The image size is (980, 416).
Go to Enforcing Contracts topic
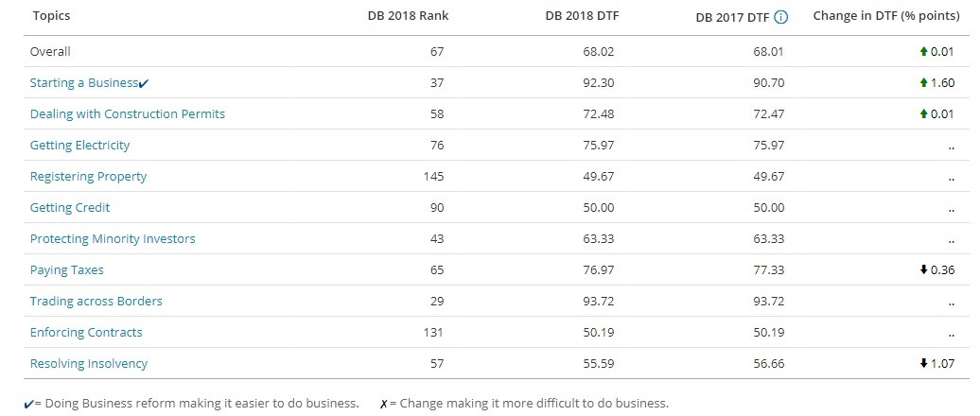tap(86, 332)
